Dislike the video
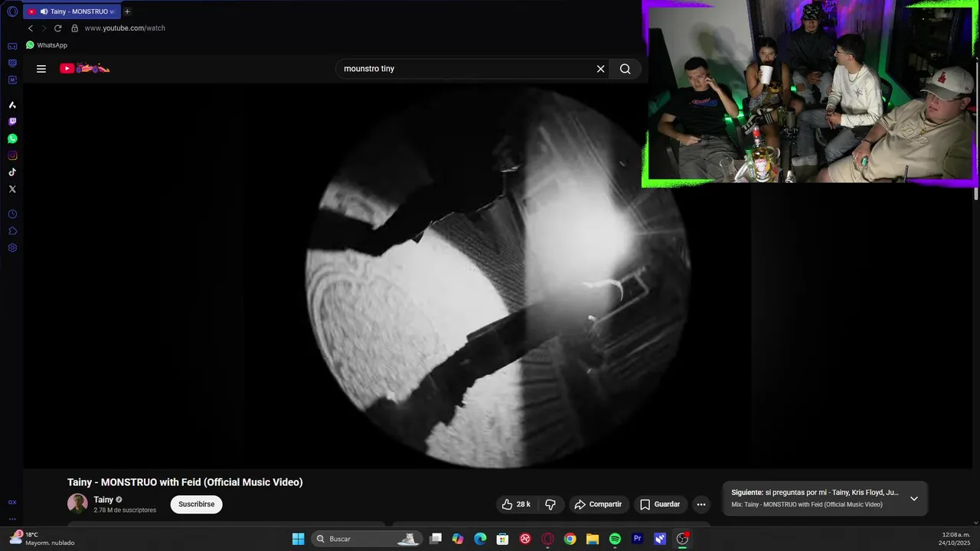This screenshot has width=980, height=551. tap(550, 504)
